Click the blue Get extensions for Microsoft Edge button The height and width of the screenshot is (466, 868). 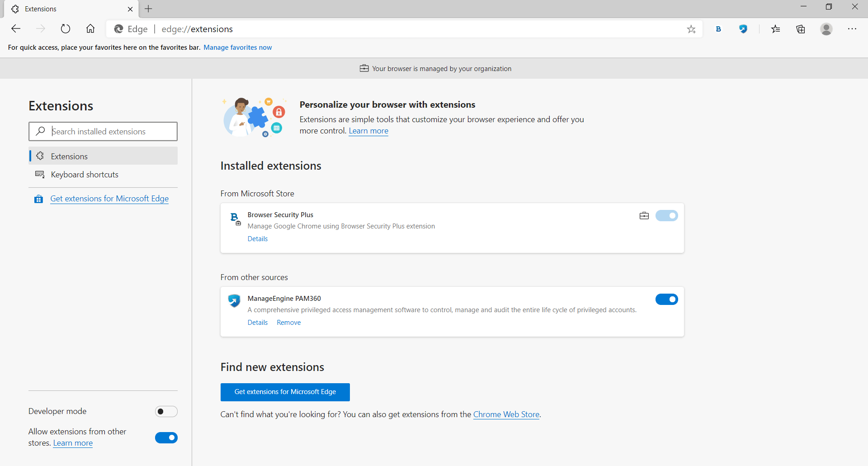click(x=285, y=392)
